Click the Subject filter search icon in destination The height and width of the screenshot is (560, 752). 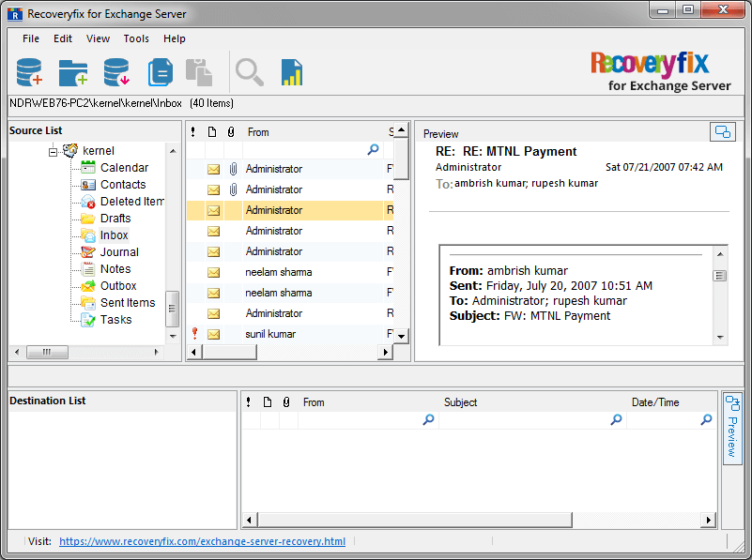click(616, 419)
